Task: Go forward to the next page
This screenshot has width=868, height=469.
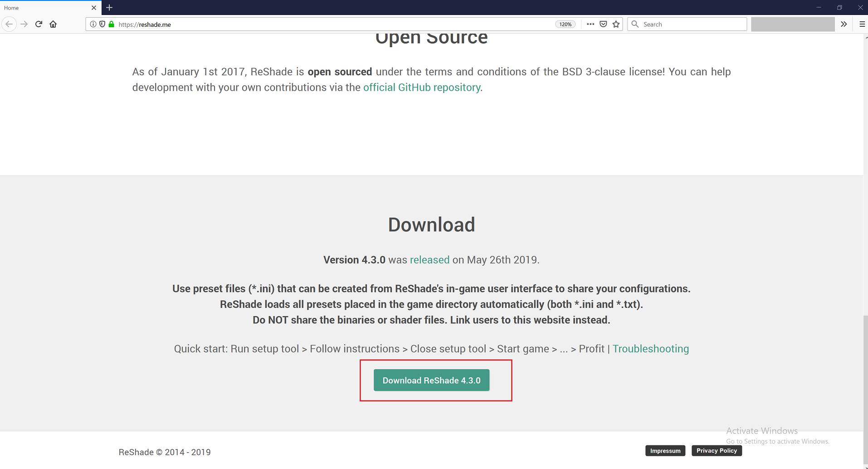Action: tap(24, 24)
